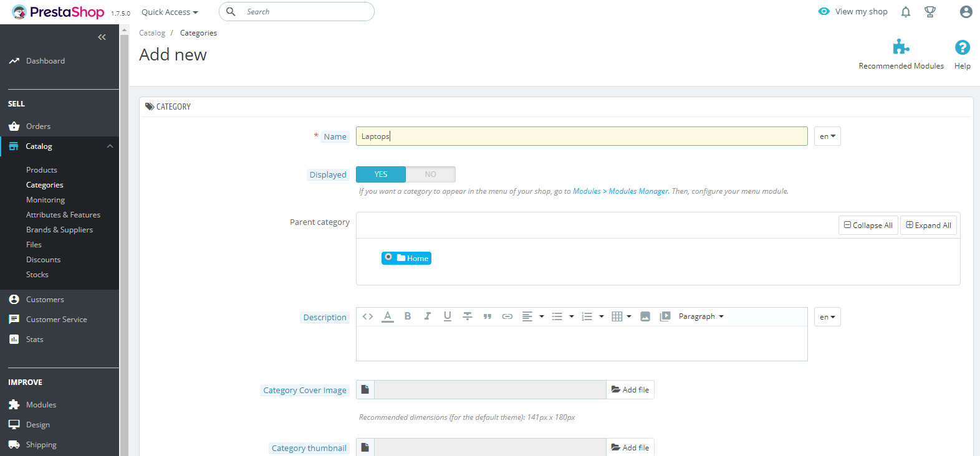The image size is (980, 456).
Task: Toggle source code view in description editor
Action: click(x=368, y=316)
